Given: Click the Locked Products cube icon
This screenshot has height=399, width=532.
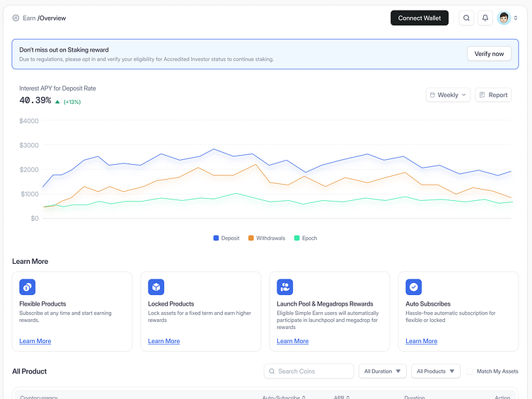Looking at the screenshot, I should click(156, 287).
